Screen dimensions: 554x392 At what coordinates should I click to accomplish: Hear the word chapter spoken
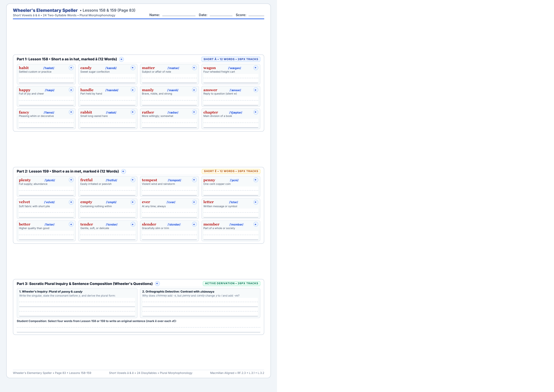tap(256, 112)
